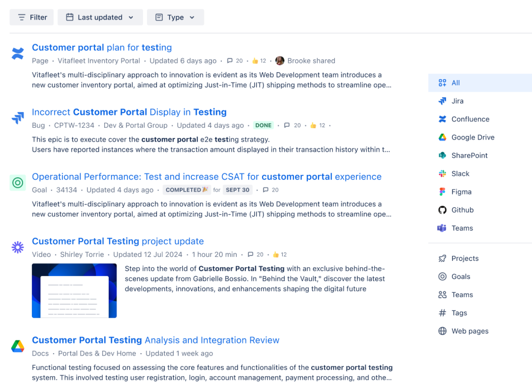Viewport: 532px width, 392px height.
Task: Select the Slack filter icon
Action: pos(442,173)
